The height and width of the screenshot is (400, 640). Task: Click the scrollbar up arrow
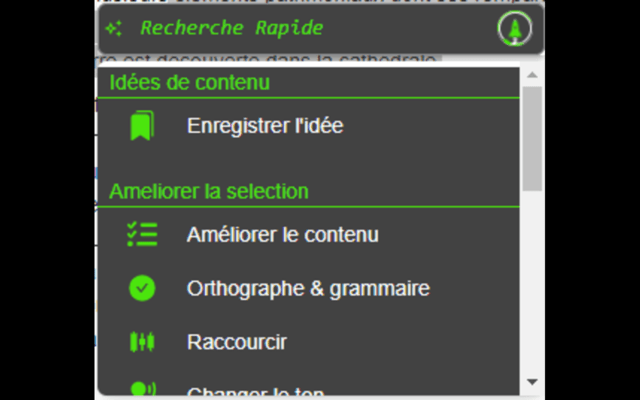(532, 76)
